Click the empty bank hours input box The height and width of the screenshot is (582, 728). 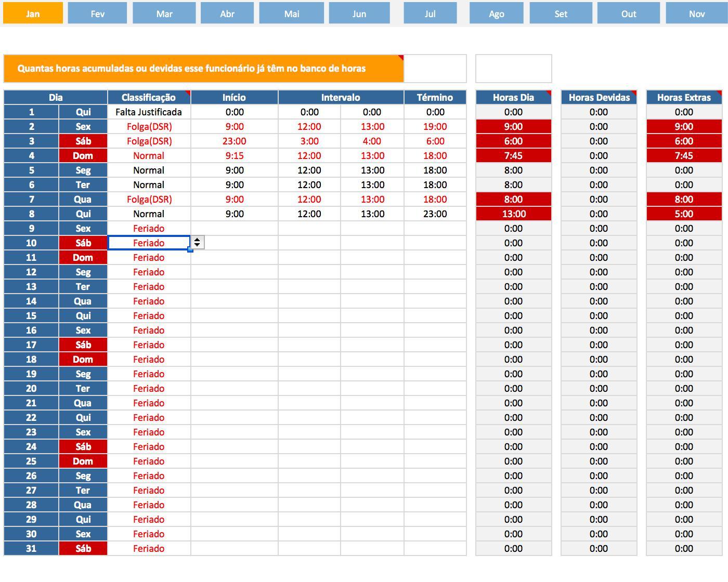point(513,69)
